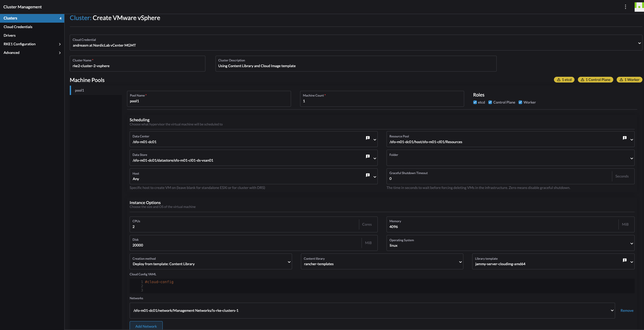Toggle the etcd role checkbox
The height and width of the screenshot is (330, 644).
click(475, 102)
